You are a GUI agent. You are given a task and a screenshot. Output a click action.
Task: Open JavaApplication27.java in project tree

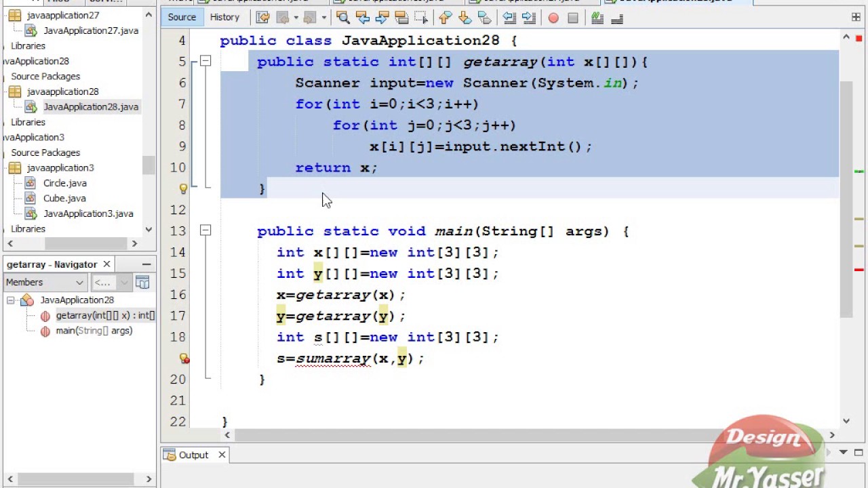(91, 30)
